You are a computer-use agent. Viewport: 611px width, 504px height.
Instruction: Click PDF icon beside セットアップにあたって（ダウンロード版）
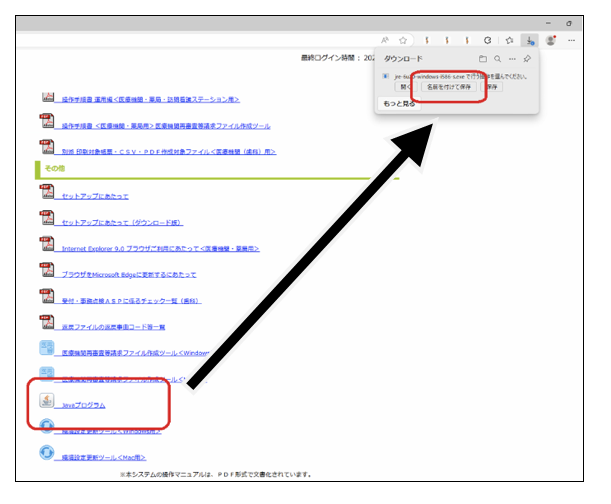(47, 218)
